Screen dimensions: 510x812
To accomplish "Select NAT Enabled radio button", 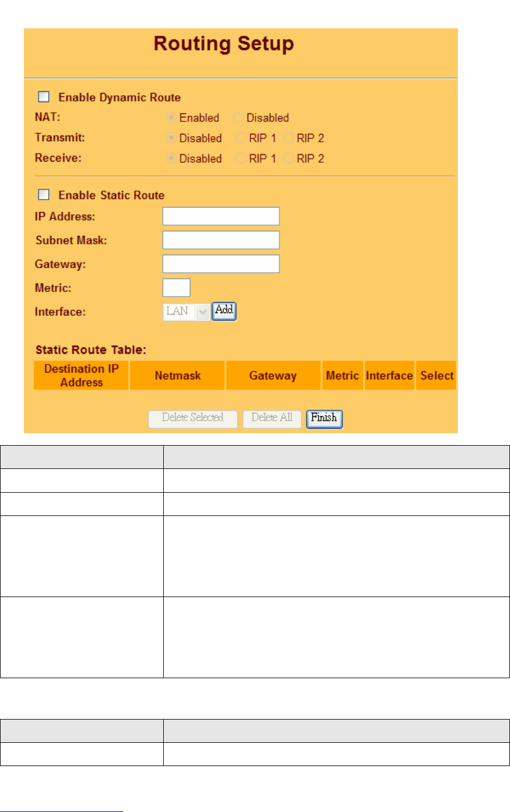I will point(171,117).
